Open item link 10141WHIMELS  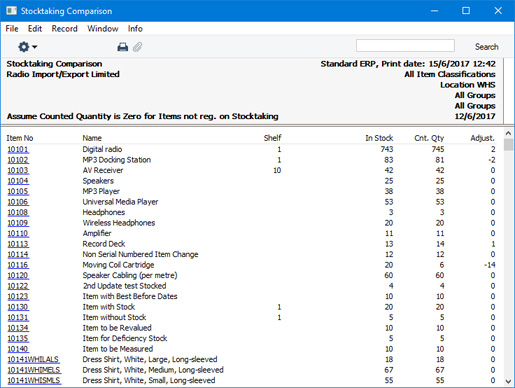click(x=34, y=370)
